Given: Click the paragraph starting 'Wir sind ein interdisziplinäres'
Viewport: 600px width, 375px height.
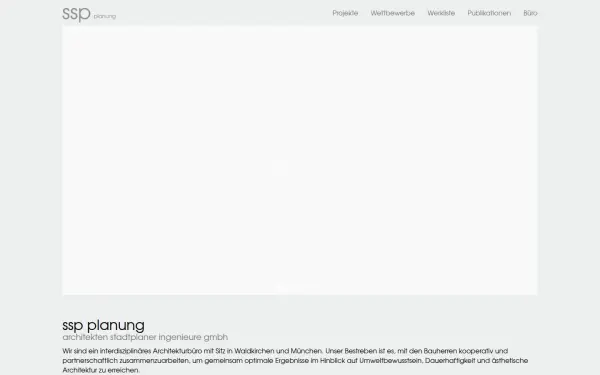Looking at the screenshot, I should point(295,360).
